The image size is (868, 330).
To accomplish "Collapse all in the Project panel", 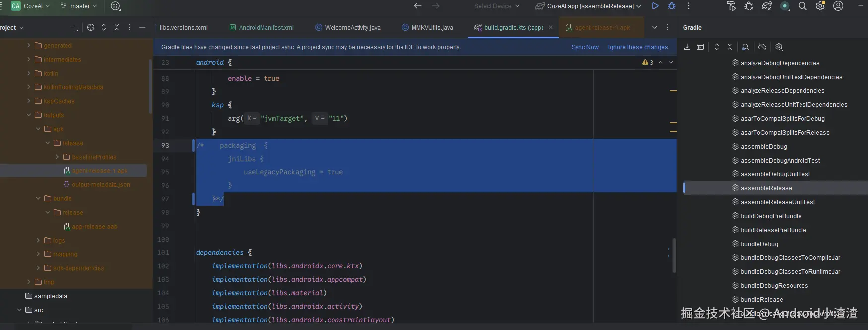I will (117, 27).
